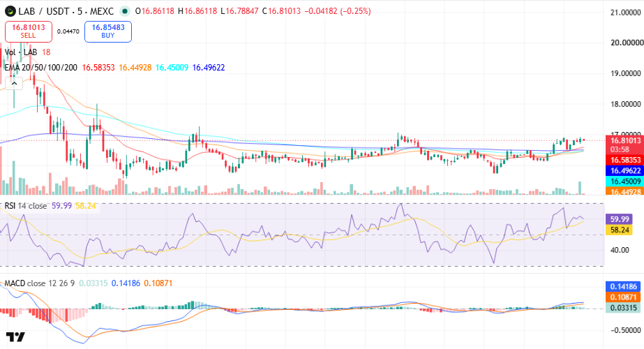Click the RSI 14 close indicator label

[25, 205]
